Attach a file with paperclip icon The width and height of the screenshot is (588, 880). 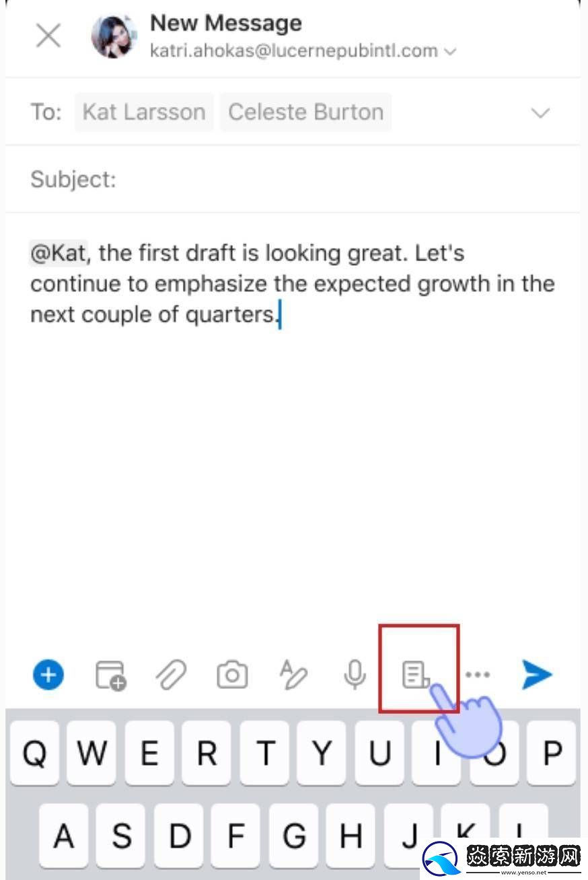click(171, 674)
